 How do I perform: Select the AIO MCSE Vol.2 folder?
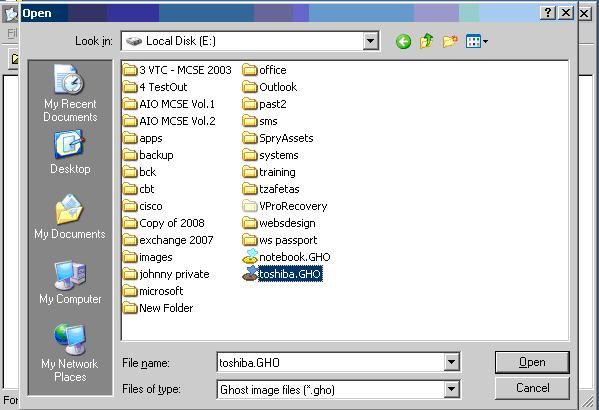[169, 121]
